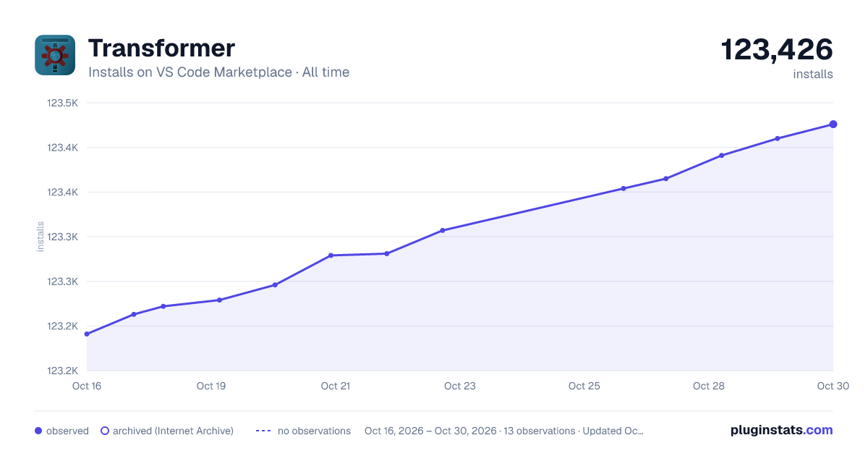The width and height of the screenshot is (868, 456).
Task: Click the observed legend filled dot
Action: tap(38, 431)
